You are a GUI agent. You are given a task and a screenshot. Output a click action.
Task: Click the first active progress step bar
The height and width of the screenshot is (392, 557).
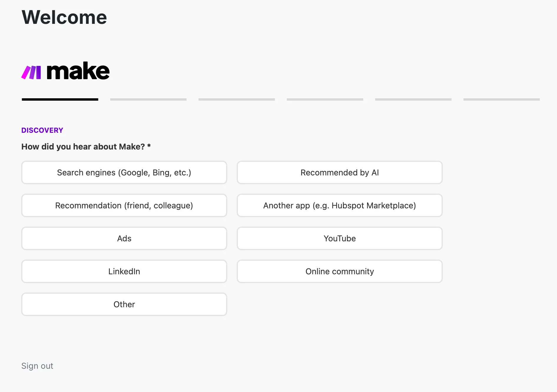pos(60,99)
